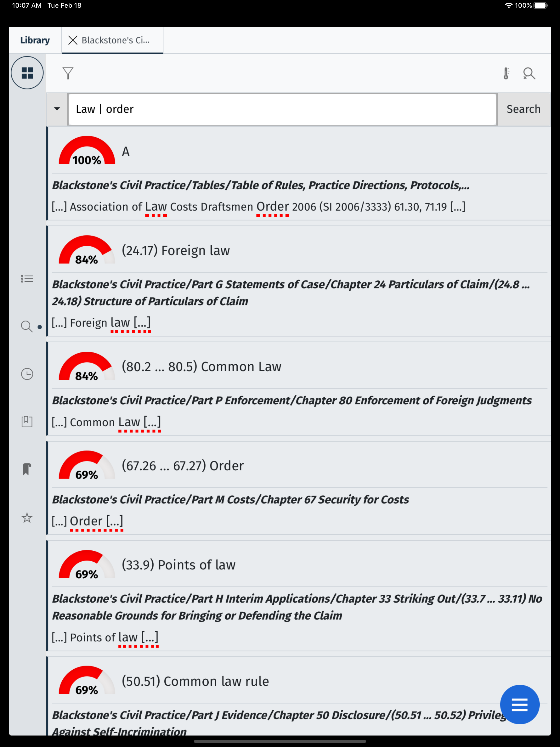Viewport: 560px width, 747px height.
Task: Select the search sidebar icon
Action: click(27, 326)
